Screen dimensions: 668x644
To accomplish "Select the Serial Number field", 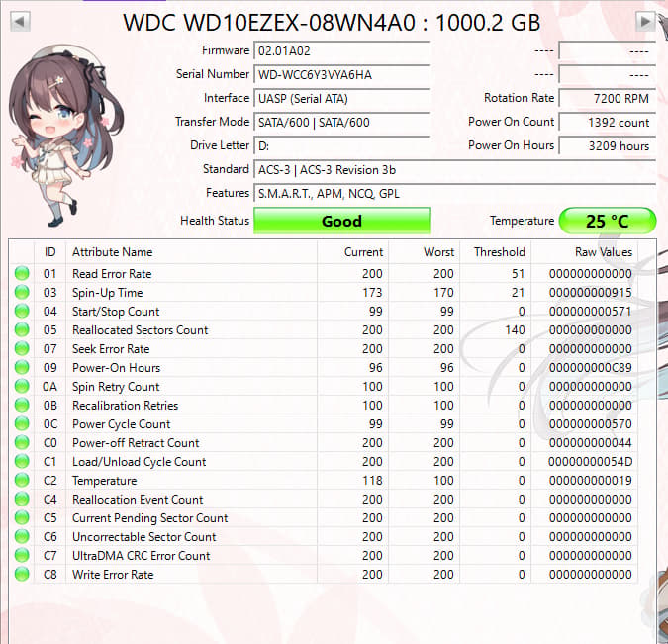I will (342, 75).
